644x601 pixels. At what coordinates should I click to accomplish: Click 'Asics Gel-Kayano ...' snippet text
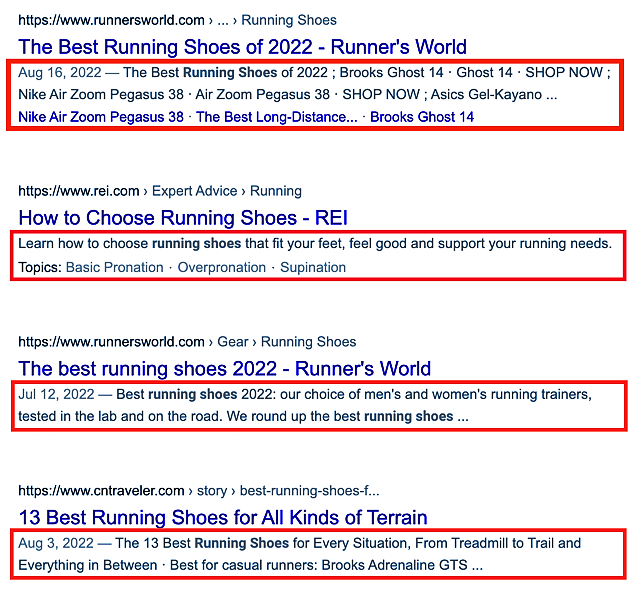pos(494,95)
